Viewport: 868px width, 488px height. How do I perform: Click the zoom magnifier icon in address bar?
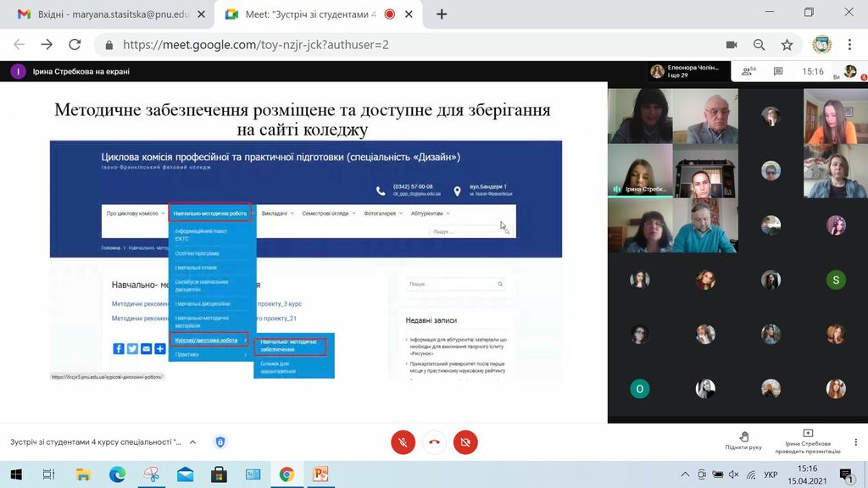(759, 45)
